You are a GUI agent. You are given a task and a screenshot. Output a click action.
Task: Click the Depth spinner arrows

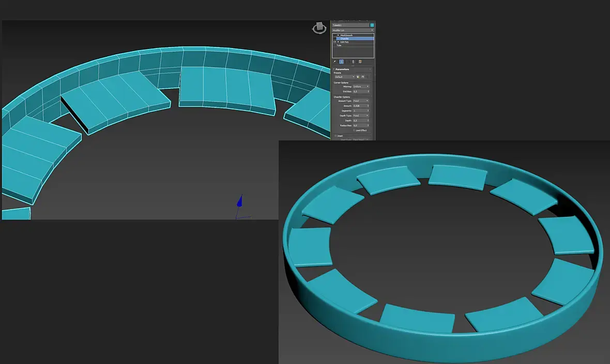(x=368, y=121)
